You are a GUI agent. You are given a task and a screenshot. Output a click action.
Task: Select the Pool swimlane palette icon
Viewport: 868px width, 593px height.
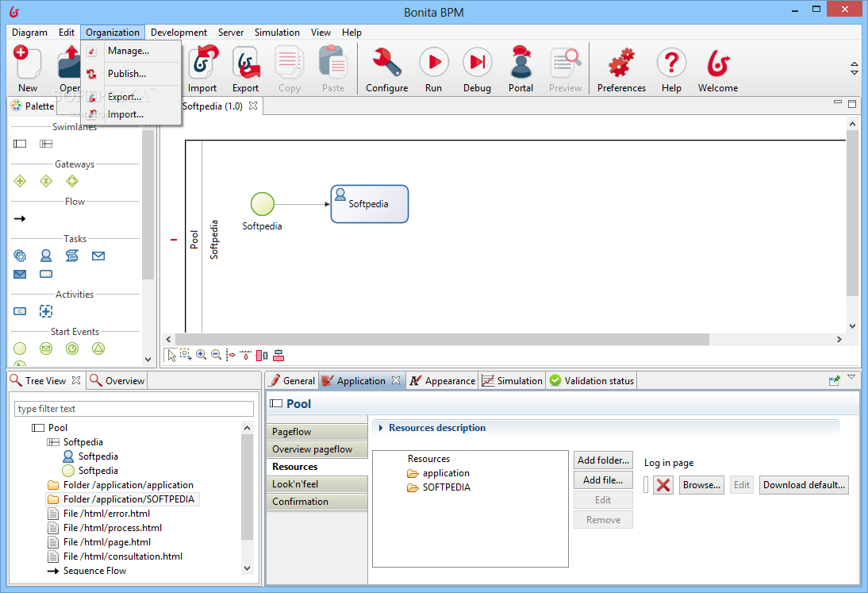(20, 144)
